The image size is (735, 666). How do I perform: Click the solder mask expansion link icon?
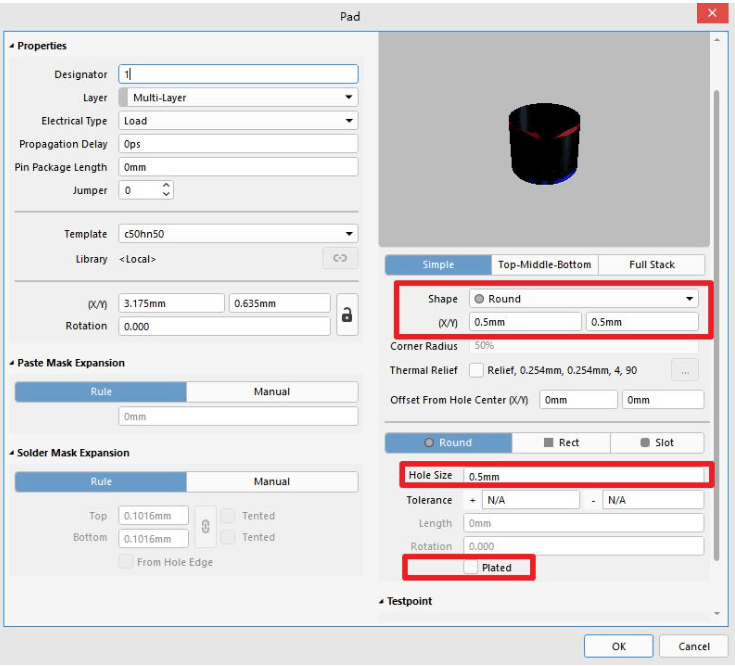204,526
